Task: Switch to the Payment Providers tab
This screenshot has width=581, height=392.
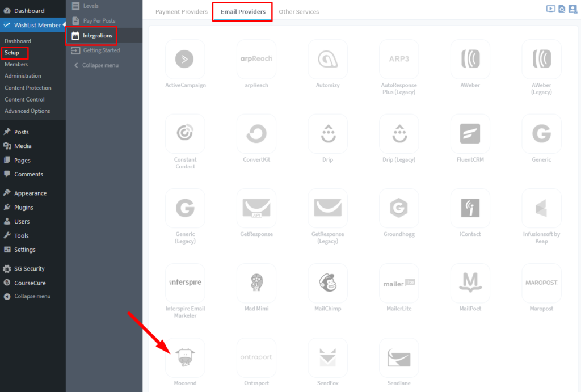Action: pyautogui.click(x=181, y=11)
